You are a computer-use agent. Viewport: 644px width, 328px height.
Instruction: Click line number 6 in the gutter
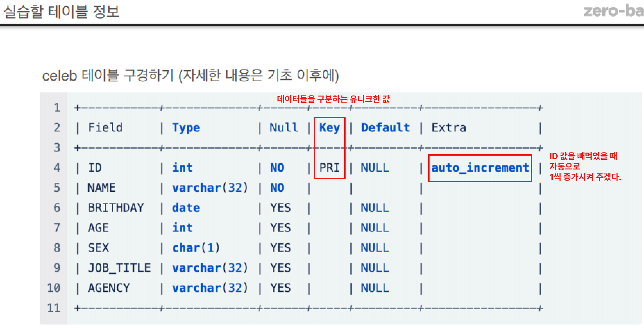pyautogui.click(x=57, y=208)
